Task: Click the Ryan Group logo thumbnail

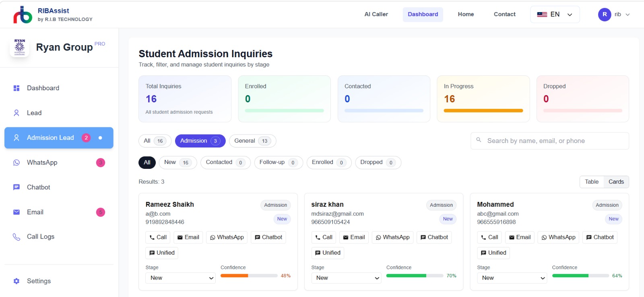Action: (x=19, y=48)
